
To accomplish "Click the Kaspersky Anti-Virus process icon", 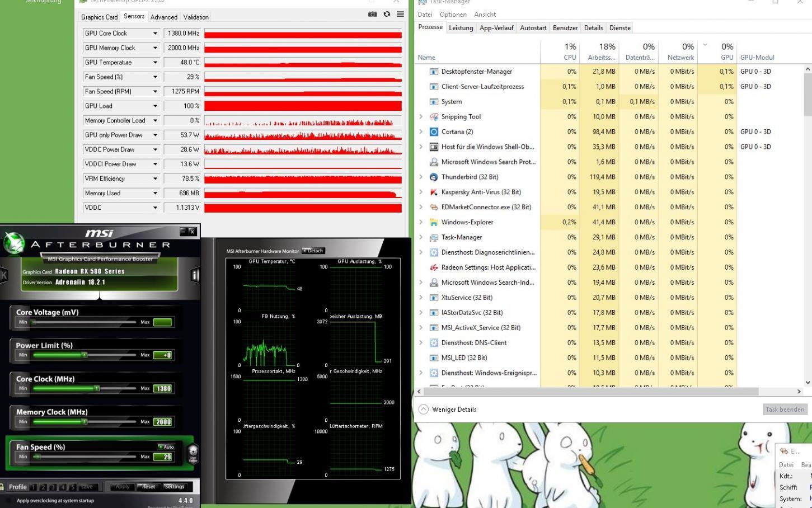I will point(433,192).
